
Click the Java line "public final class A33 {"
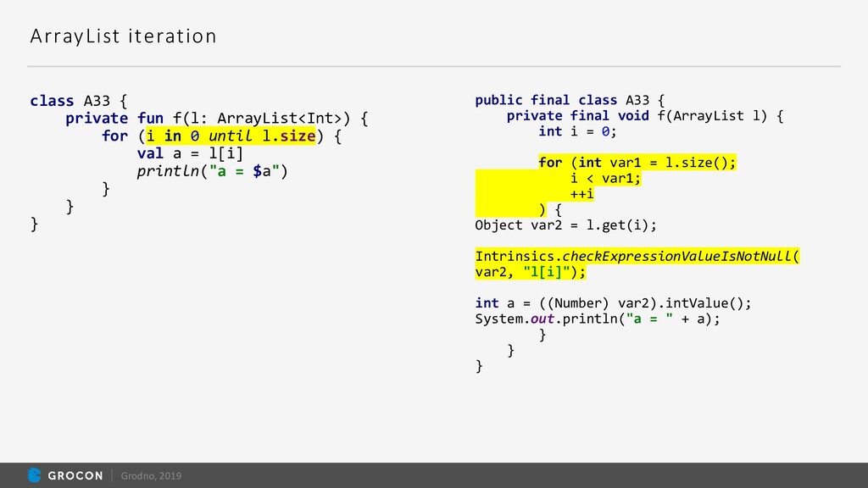570,100
